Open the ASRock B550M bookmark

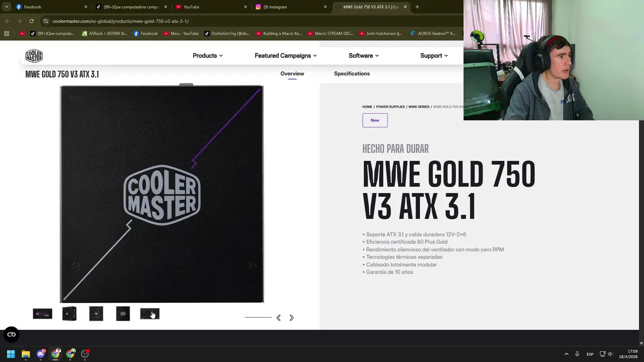tap(105, 34)
